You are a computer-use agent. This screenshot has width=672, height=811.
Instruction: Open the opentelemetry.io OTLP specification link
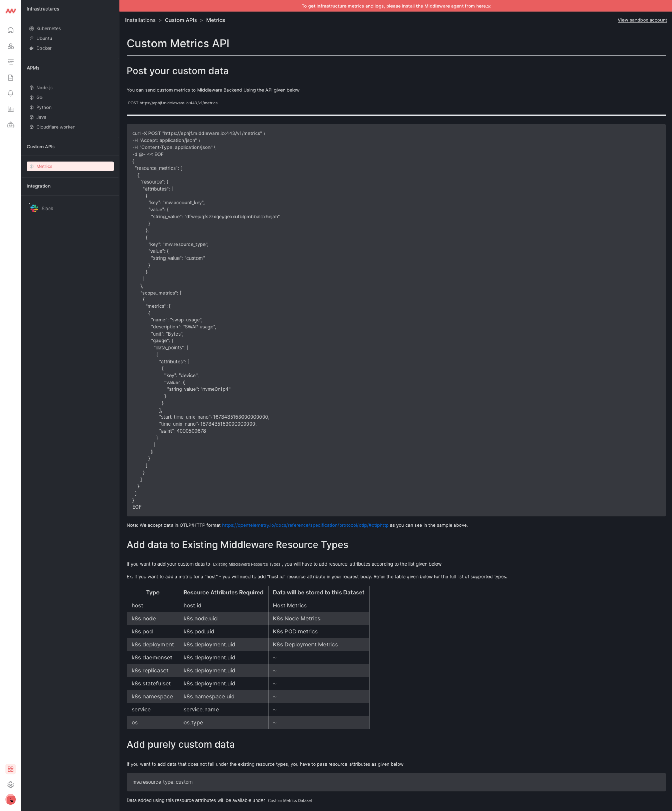305,525
